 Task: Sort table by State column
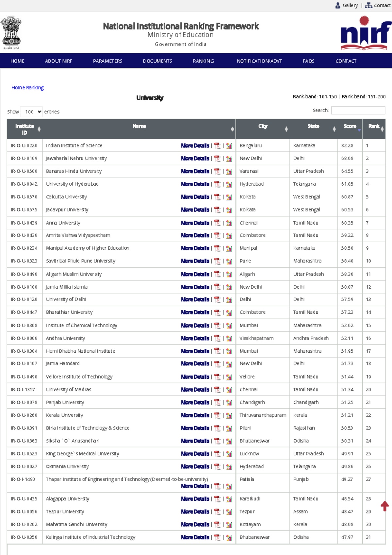tap(314, 129)
